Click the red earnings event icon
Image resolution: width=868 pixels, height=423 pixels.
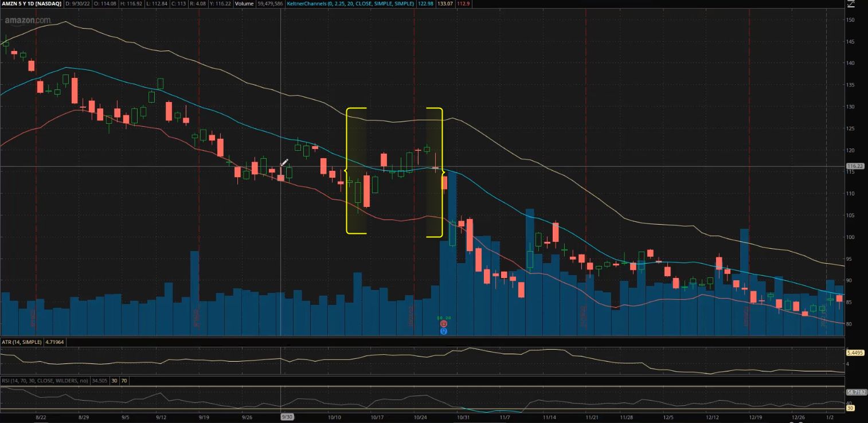(x=443, y=324)
